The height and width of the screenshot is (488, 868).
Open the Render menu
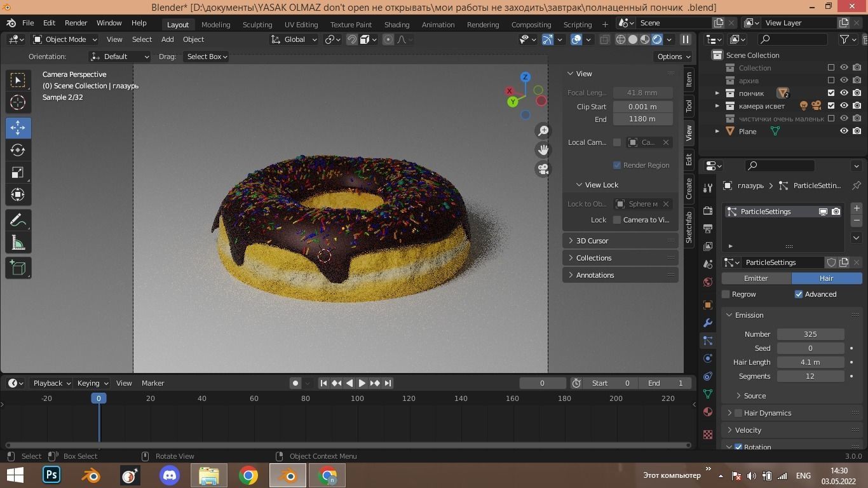pyautogui.click(x=76, y=23)
